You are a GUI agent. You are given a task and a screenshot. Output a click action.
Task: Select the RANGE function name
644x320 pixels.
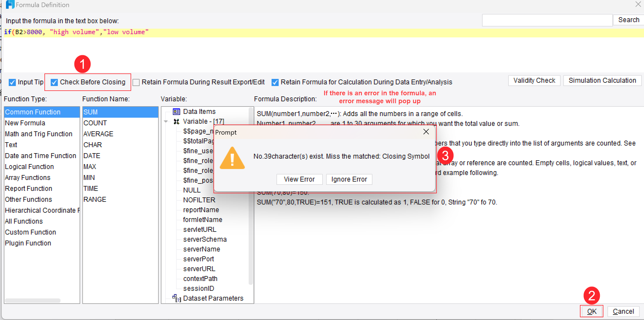click(120, 200)
